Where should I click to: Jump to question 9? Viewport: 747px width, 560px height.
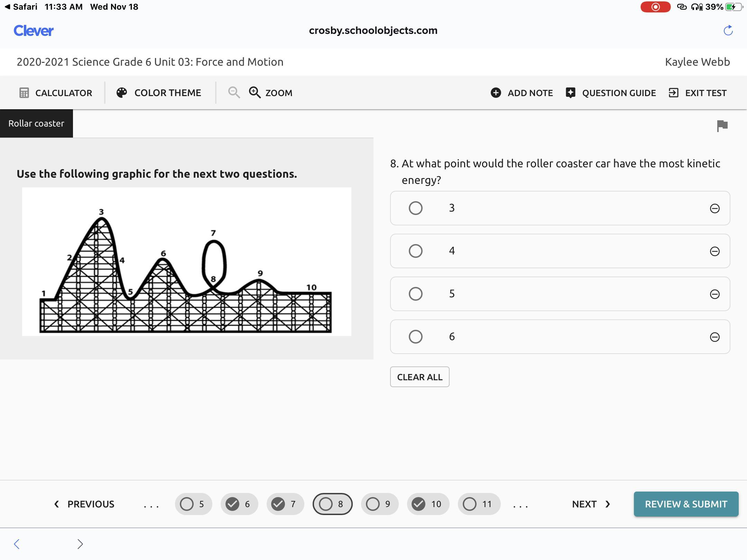tap(379, 504)
